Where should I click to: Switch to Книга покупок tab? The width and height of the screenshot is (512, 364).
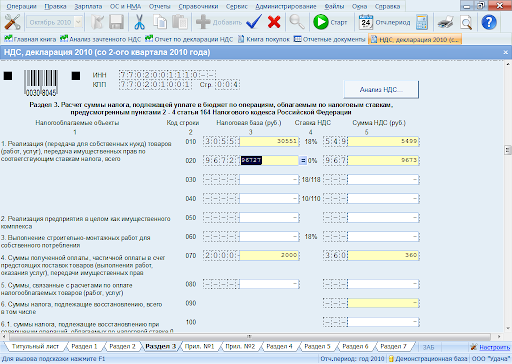point(264,39)
